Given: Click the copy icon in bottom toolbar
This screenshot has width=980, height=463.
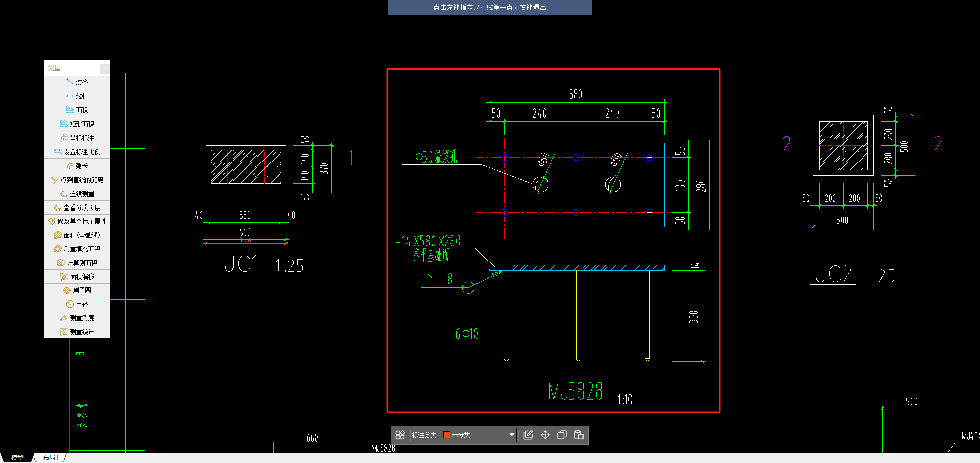Looking at the screenshot, I should click(x=562, y=435).
